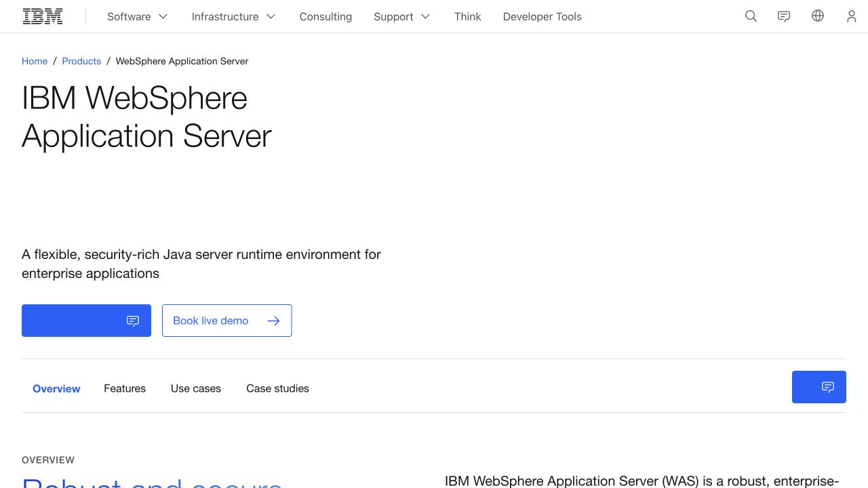Open the globe region selector icon
Image resolution: width=868 pixels, height=488 pixels.
818,16
